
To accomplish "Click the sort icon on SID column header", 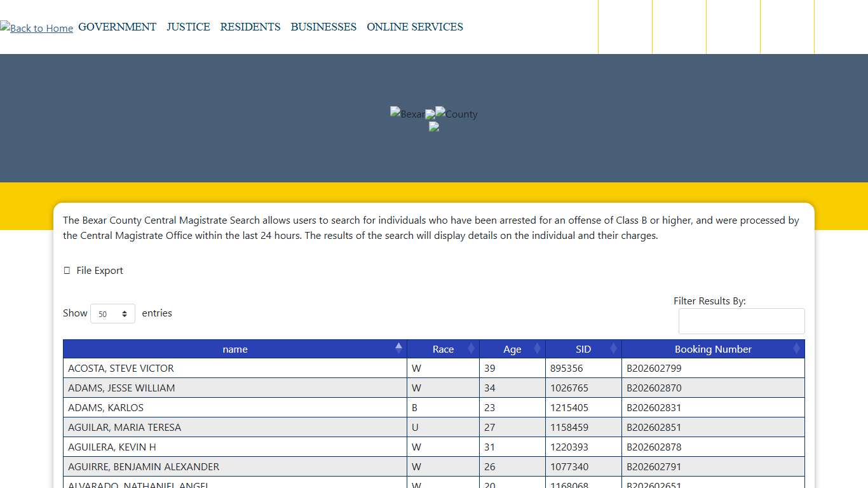I will [613, 348].
